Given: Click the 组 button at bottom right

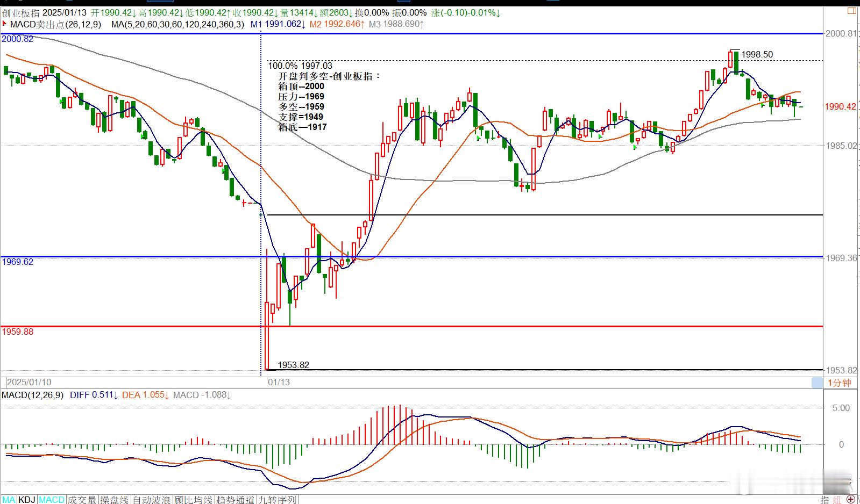Looking at the screenshot, I should 838,499.
